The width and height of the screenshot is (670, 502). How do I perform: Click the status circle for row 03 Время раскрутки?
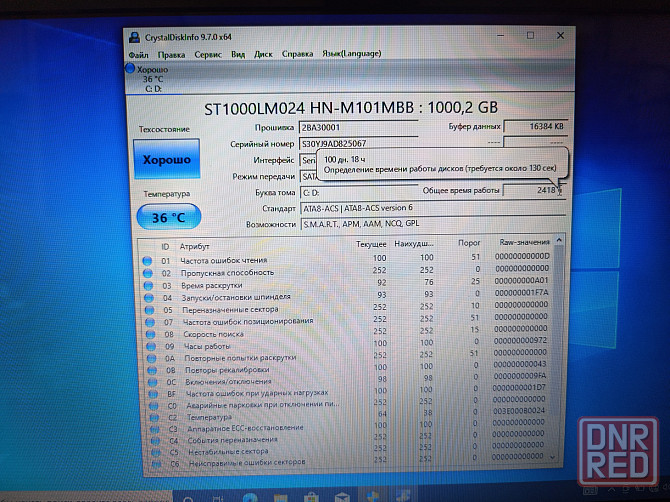pyautogui.click(x=148, y=285)
